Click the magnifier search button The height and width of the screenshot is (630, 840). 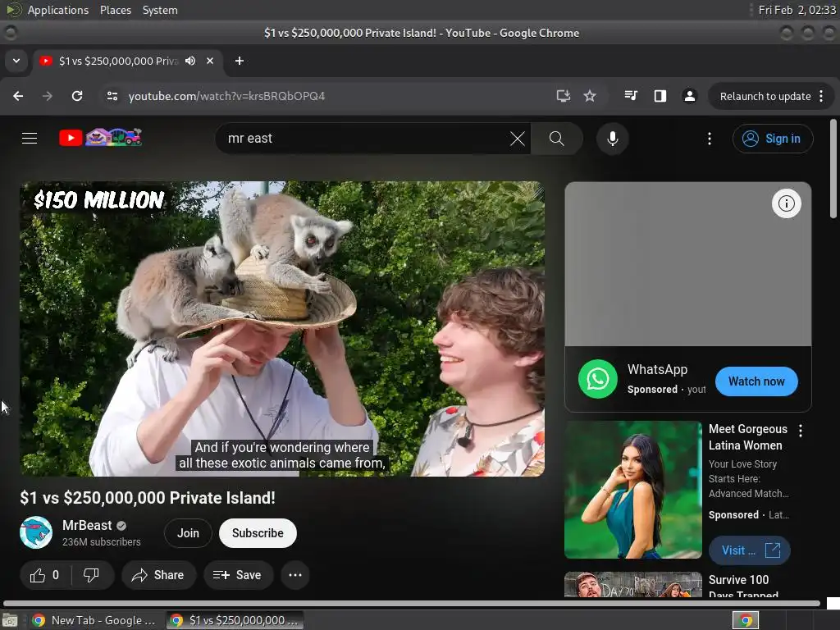pos(557,139)
